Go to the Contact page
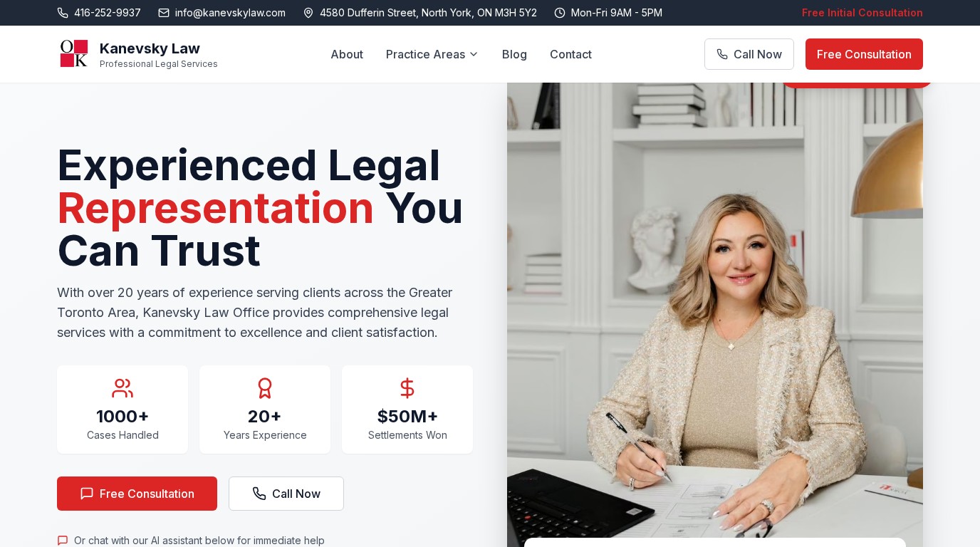 click(570, 54)
